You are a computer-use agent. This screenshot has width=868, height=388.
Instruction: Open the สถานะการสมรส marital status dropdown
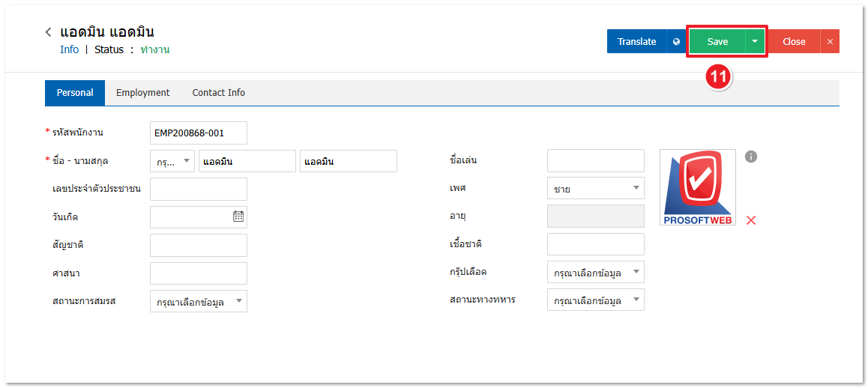point(199,301)
